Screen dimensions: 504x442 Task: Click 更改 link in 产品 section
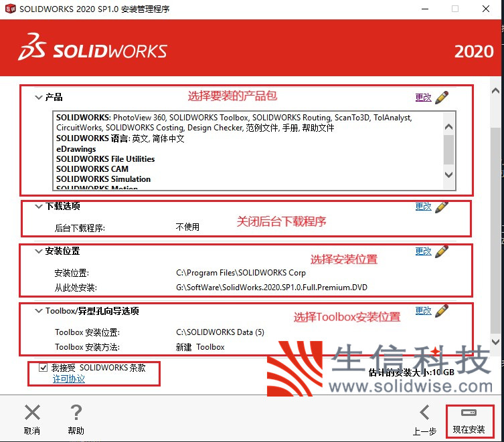click(423, 98)
